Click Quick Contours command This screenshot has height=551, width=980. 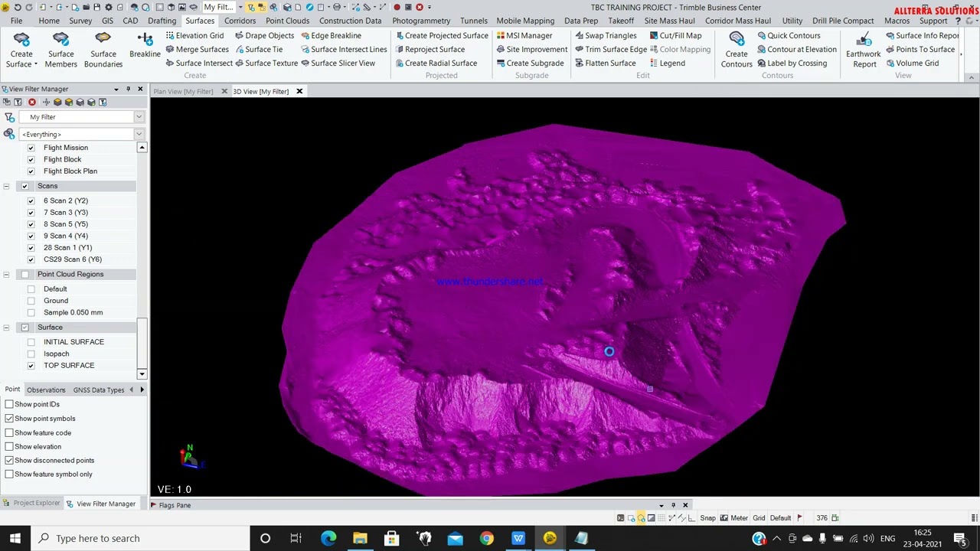[x=789, y=36]
